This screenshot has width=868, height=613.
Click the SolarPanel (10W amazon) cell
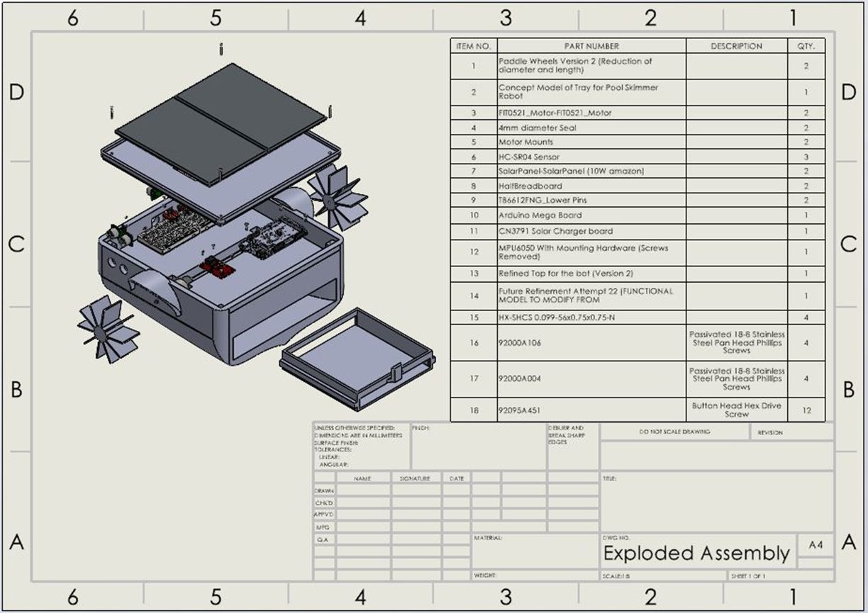click(x=591, y=171)
